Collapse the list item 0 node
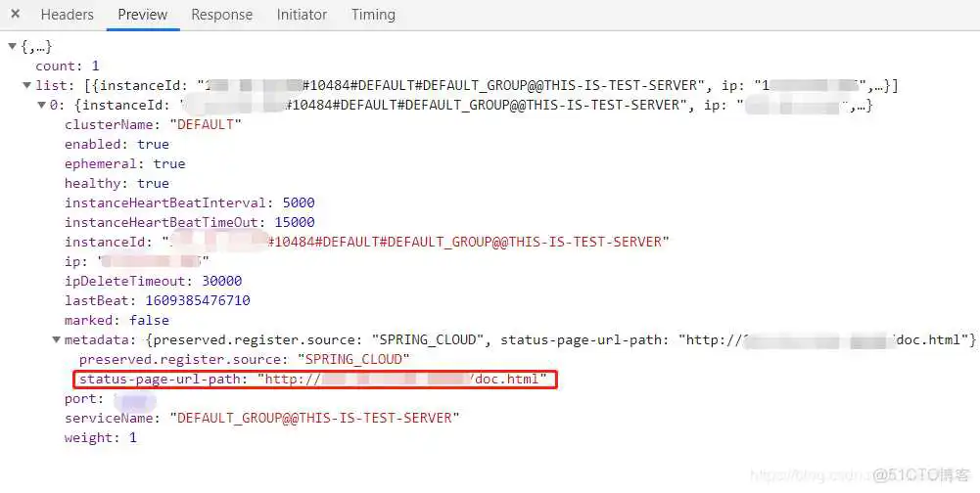This screenshot has width=980, height=493. pos(40,106)
